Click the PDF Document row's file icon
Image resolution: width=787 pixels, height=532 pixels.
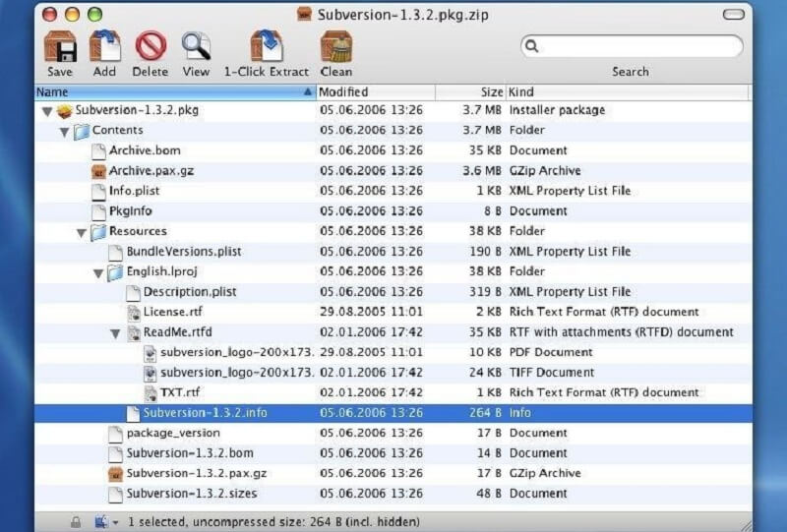(x=151, y=353)
